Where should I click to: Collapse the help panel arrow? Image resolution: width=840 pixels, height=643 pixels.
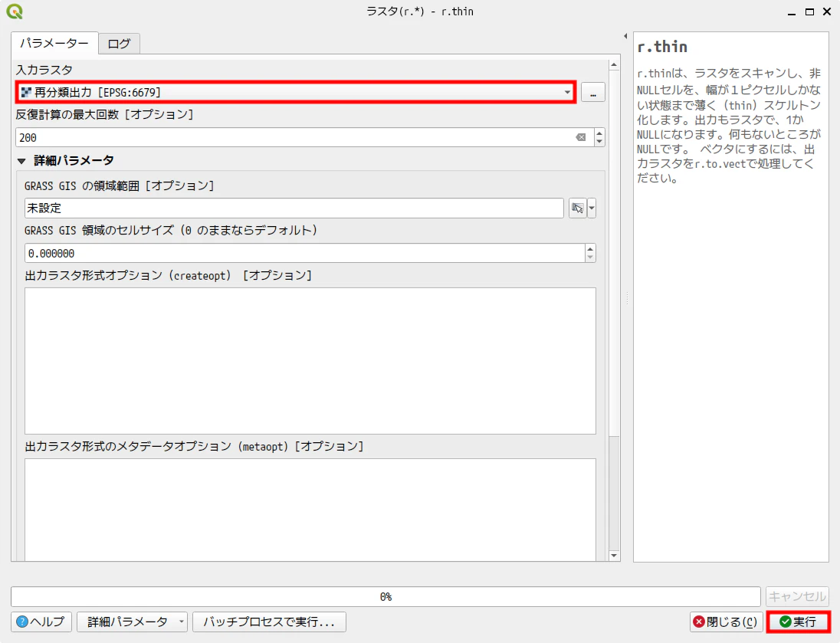pyautogui.click(x=625, y=37)
